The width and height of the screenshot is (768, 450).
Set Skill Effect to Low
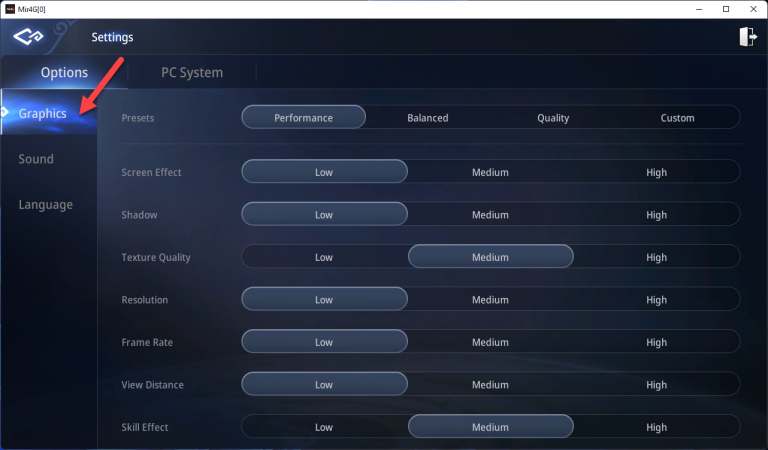click(x=324, y=427)
